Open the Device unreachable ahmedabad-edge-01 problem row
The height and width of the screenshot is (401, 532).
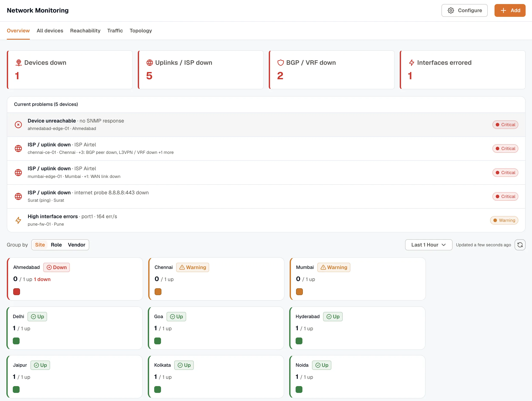[x=266, y=125]
